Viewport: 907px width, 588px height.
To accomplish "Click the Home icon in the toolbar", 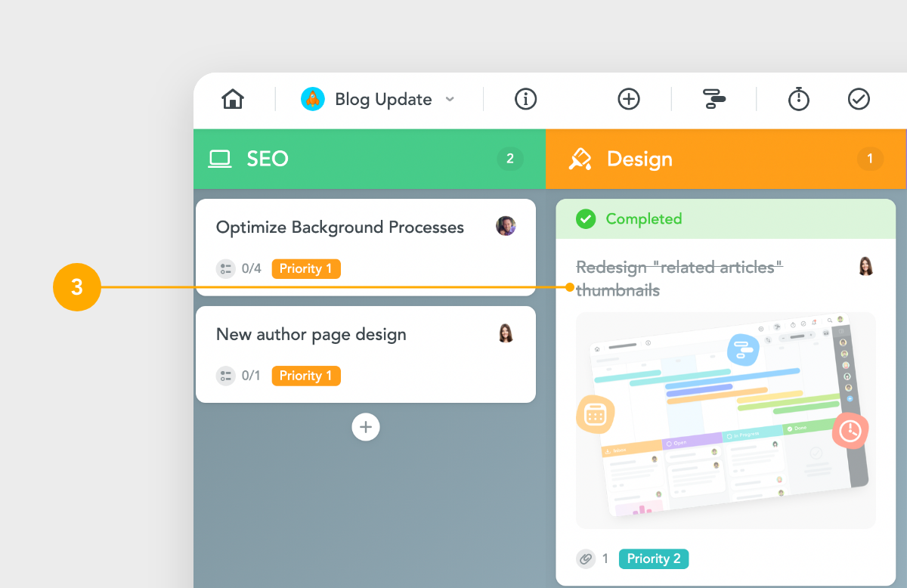I will pos(233,99).
